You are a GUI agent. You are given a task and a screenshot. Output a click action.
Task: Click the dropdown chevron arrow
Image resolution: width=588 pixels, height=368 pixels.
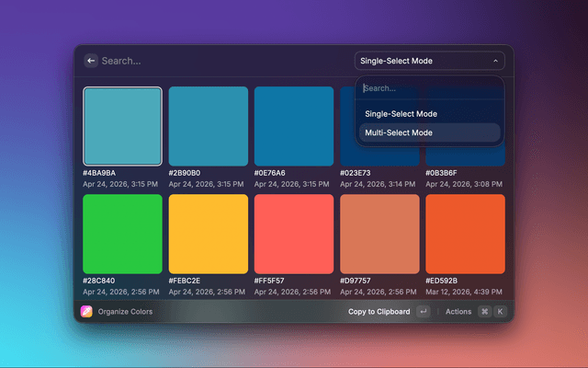tap(496, 62)
